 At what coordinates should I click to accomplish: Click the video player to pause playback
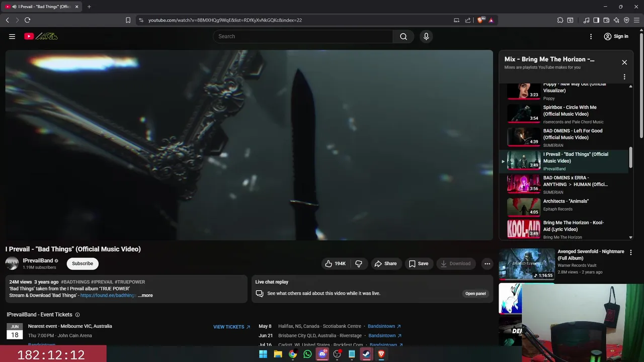tap(249, 145)
